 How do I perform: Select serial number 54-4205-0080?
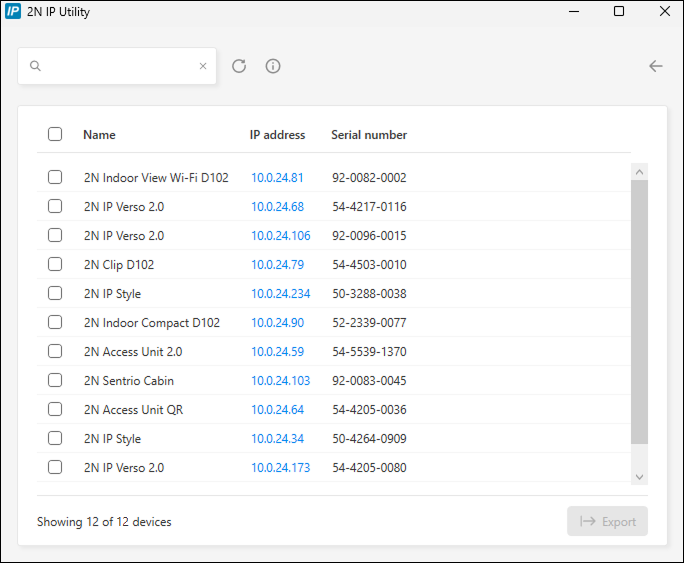click(x=369, y=467)
